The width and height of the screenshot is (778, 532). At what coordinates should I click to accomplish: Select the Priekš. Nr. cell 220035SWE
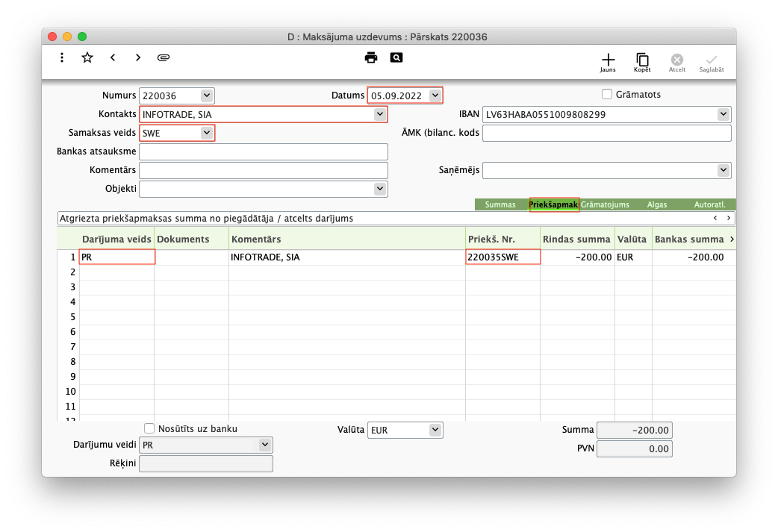[x=502, y=257]
